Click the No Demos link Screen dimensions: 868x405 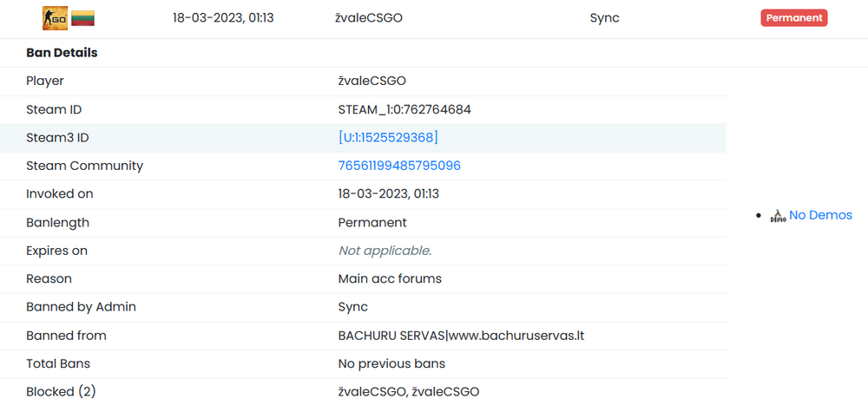(x=820, y=215)
